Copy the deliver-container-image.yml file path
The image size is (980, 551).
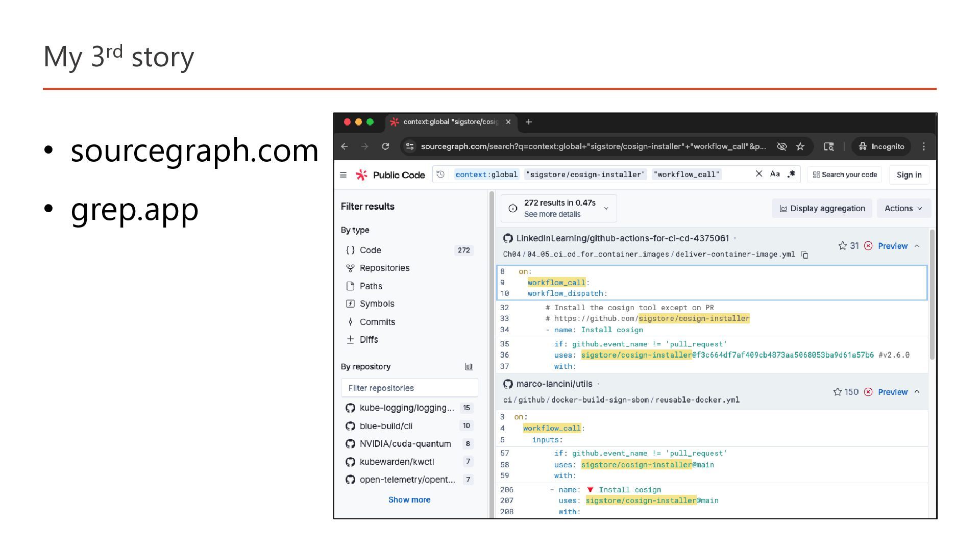(805, 255)
